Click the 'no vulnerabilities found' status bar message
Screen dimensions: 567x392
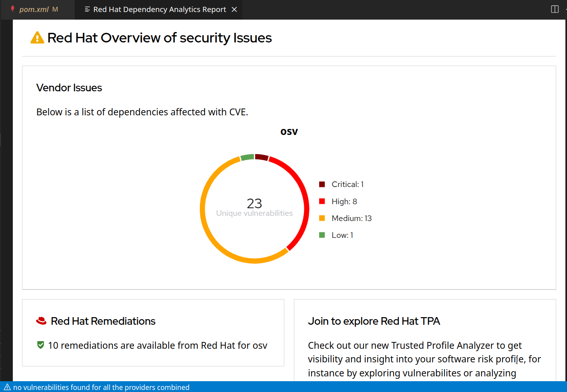click(x=101, y=387)
